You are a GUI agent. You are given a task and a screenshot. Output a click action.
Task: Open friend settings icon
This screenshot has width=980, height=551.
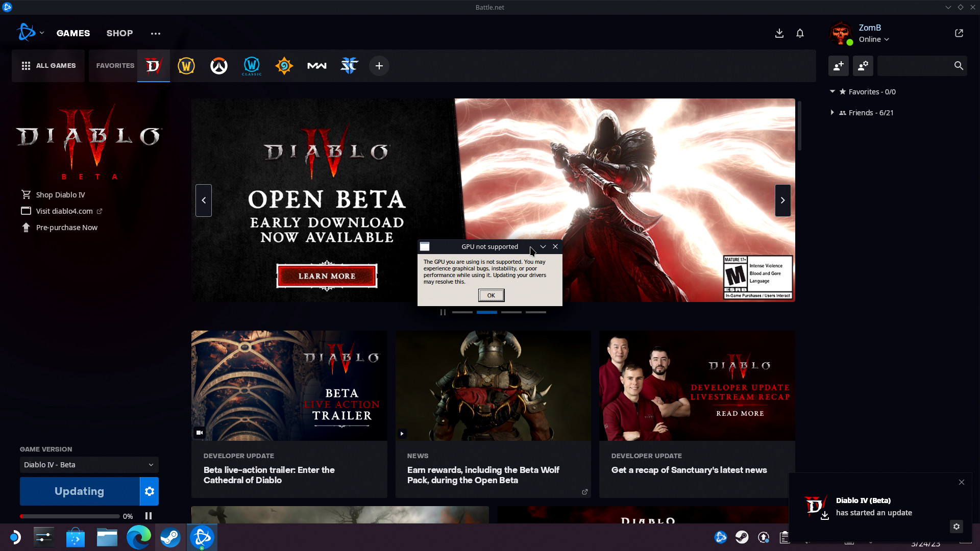[863, 66]
